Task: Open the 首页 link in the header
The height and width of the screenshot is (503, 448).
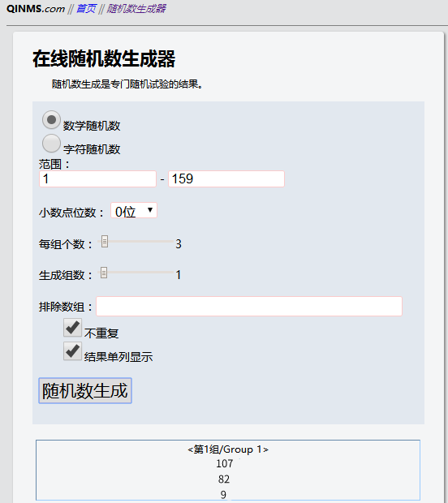Action: tap(86, 8)
